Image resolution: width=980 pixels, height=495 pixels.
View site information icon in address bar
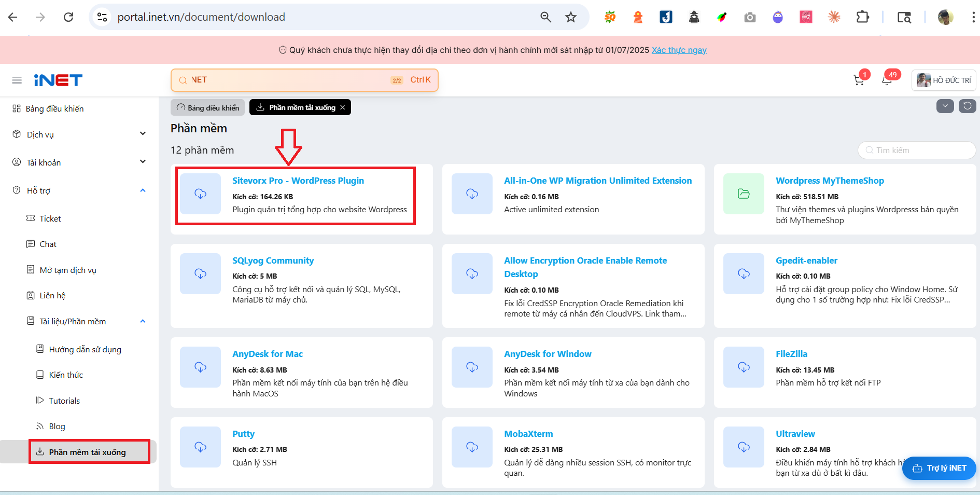pyautogui.click(x=102, y=17)
